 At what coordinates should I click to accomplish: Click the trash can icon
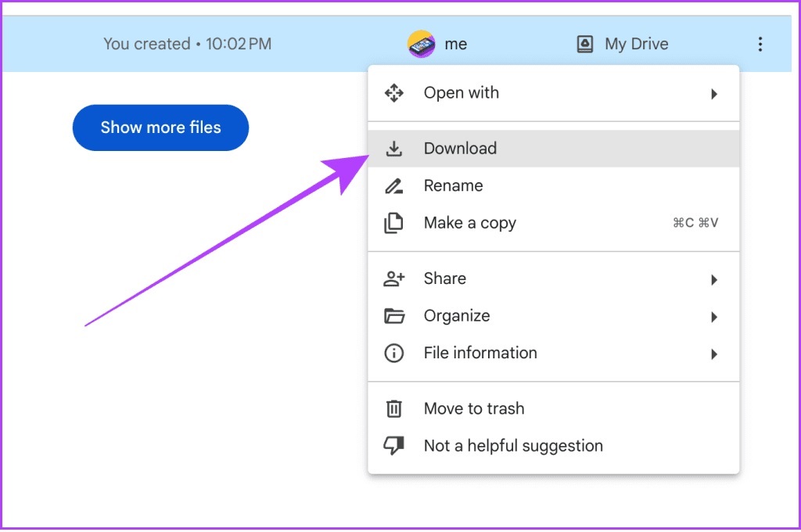(x=394, y=409)
